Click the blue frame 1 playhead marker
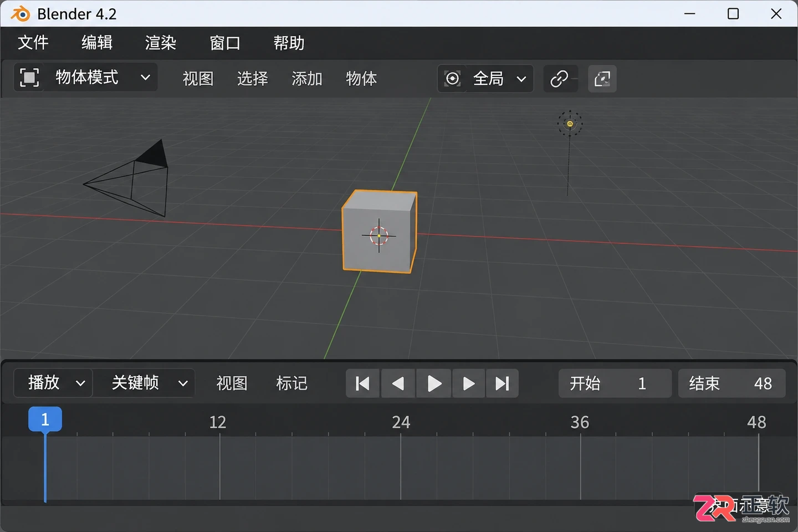798x532 pixels. point(45,419)
